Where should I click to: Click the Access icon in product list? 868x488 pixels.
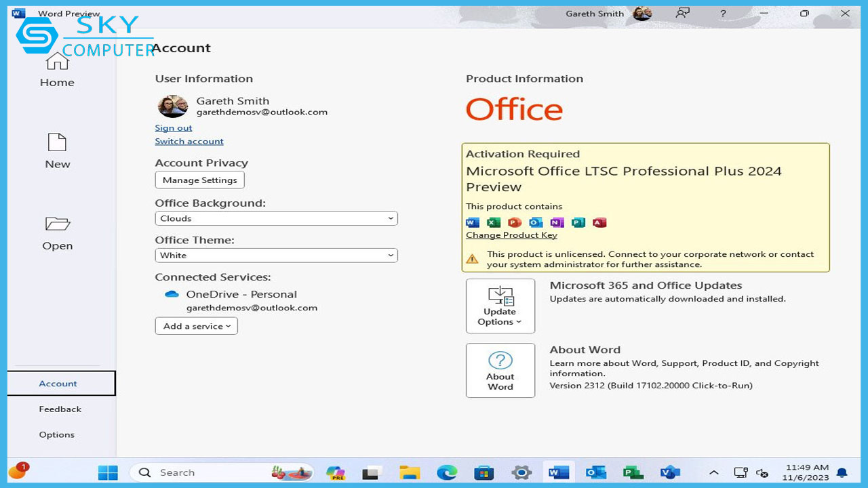599,222
